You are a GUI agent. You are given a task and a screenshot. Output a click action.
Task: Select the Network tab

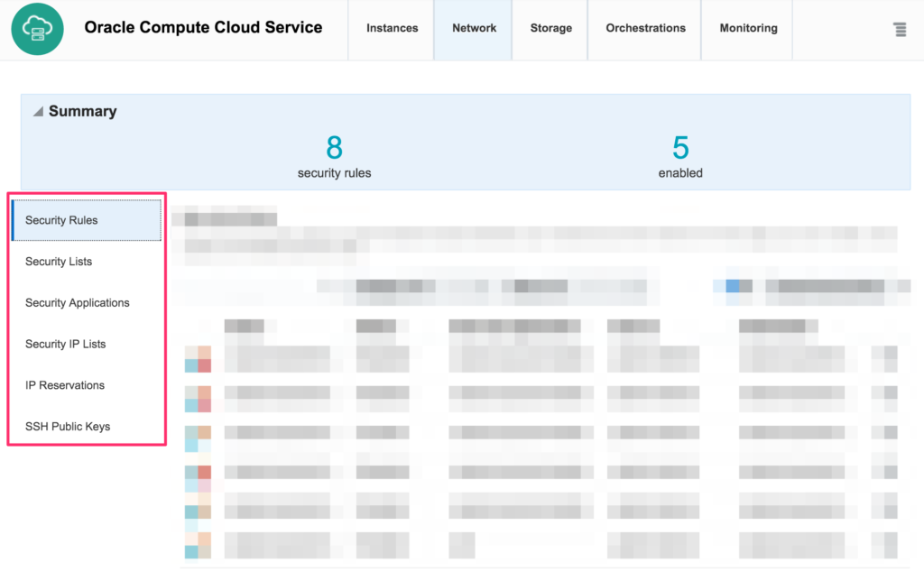[473, 30]
